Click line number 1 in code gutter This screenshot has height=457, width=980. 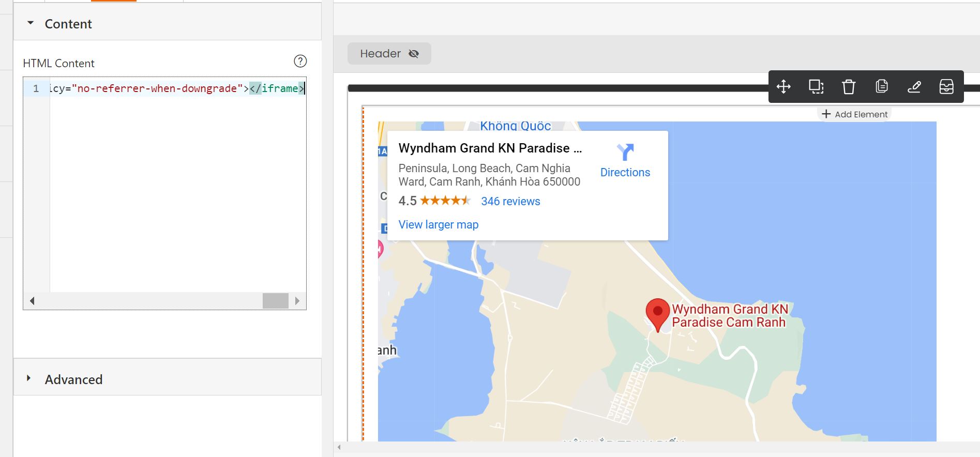click(x=36, y=88)
